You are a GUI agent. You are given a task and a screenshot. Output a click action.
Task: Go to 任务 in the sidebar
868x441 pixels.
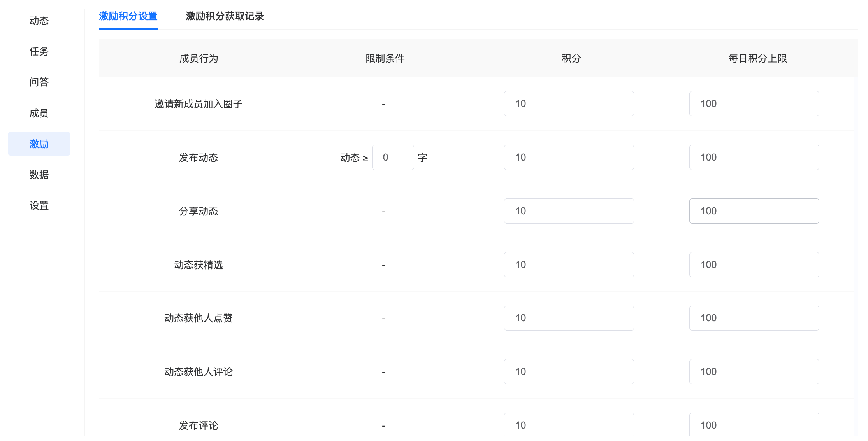(39, 51)
